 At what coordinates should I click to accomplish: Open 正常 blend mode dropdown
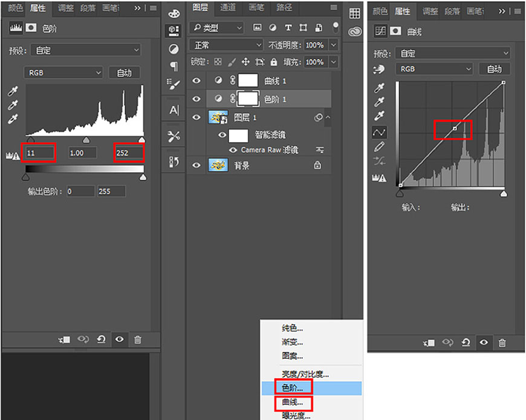pos(226,45)
